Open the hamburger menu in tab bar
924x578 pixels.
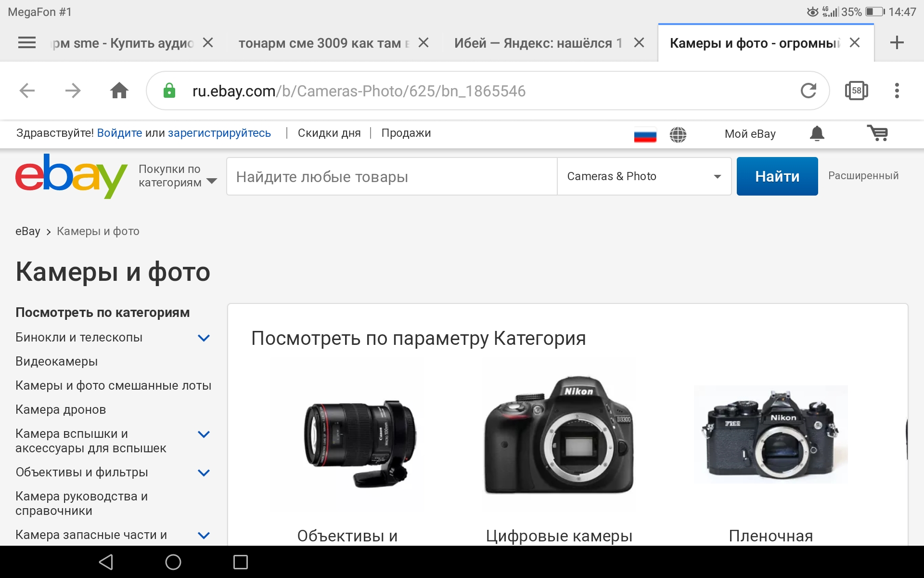(x=27, y=43)
